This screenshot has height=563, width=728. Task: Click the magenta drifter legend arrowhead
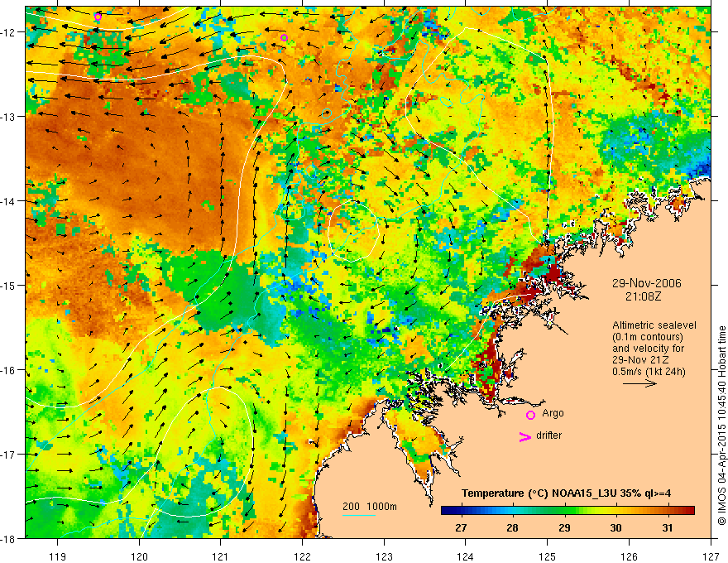[x=524, y=436]
